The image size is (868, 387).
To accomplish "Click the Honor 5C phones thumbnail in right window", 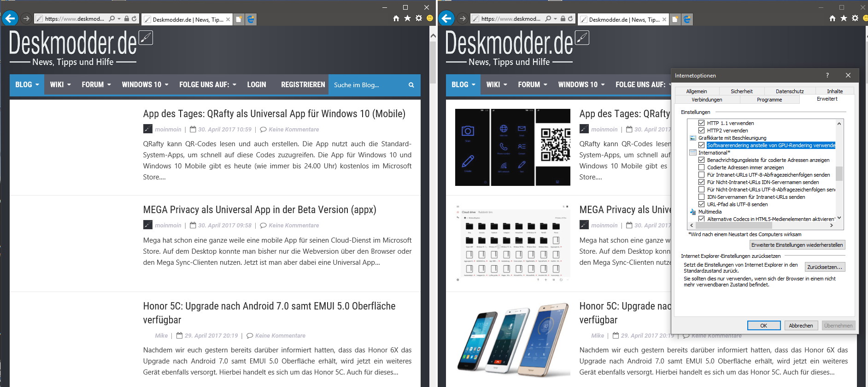I will tap(513, 340).
